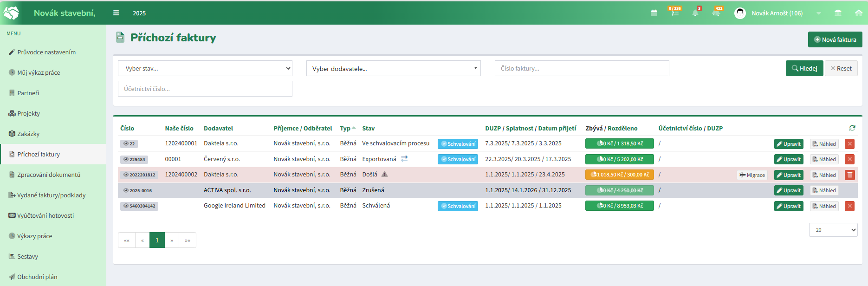
Task: Delete invoice 22 with red X button
Action: click(x=850, y=144)
